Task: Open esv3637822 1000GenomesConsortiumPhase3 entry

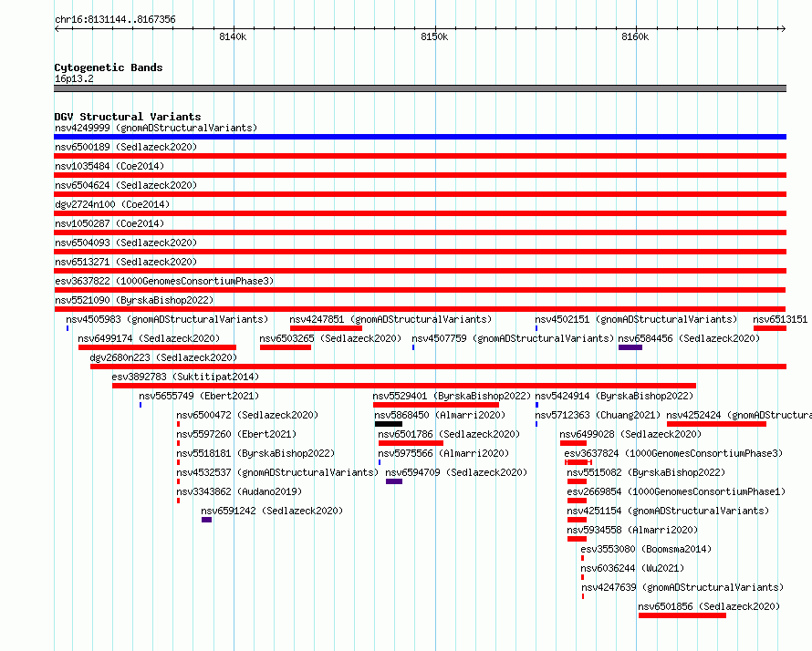Action: point(164,281)
